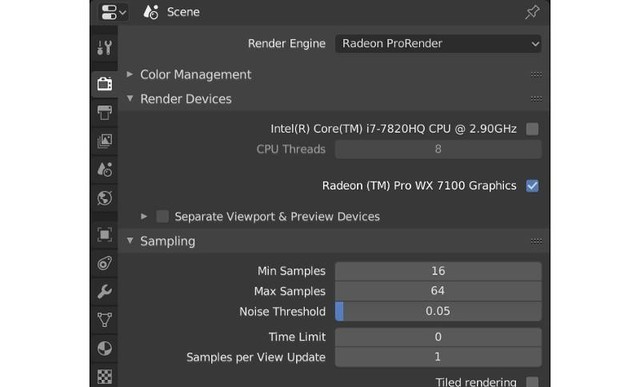The image size is (640, 387).
Task: Open the Render properties tab
Action: tap(104, 84)
